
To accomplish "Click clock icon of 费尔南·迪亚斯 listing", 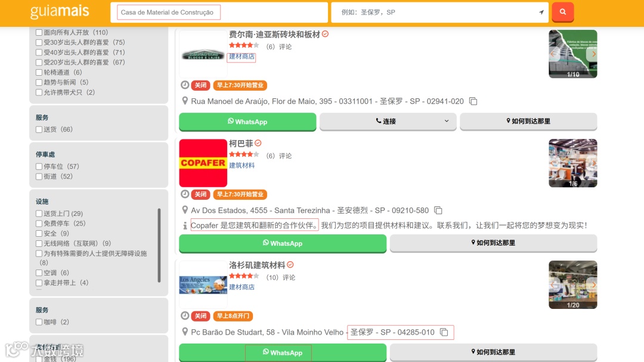I will [x=185, y=85].
